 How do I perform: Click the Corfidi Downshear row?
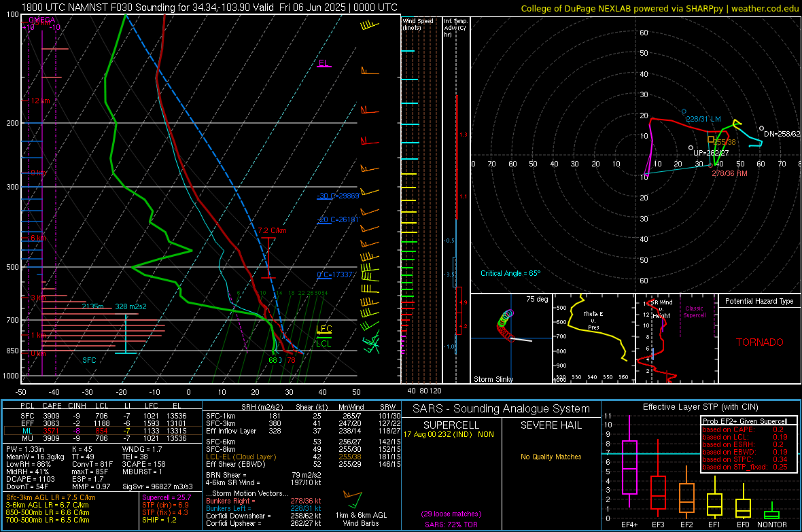click(x=264, y=516)
